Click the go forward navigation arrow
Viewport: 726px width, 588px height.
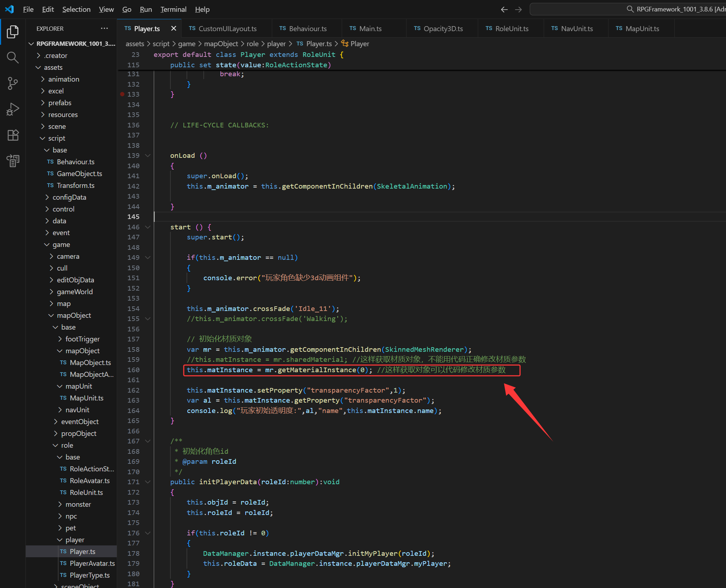click(x=518, y=9)
